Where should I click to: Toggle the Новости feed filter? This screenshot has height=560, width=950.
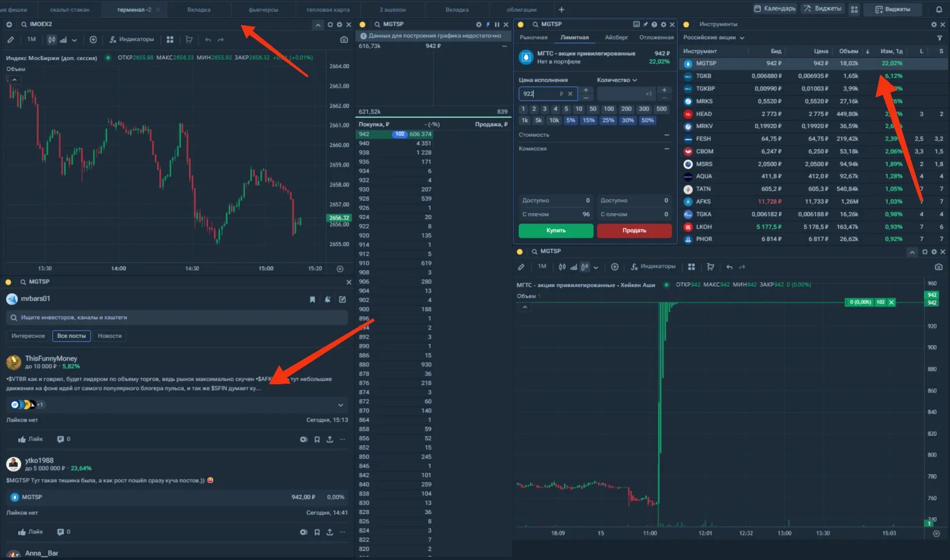point(110,336)
